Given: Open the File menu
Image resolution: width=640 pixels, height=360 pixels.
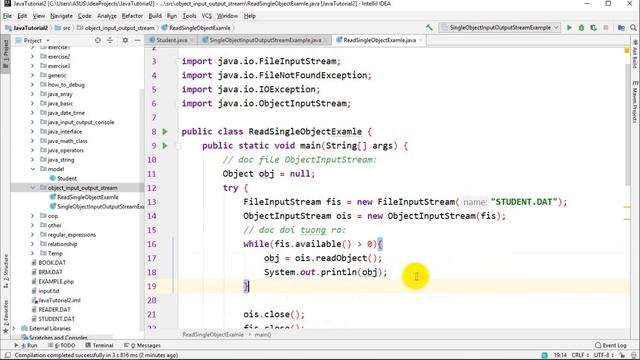Looking at the screenshot, I should [x=7, y=16].
